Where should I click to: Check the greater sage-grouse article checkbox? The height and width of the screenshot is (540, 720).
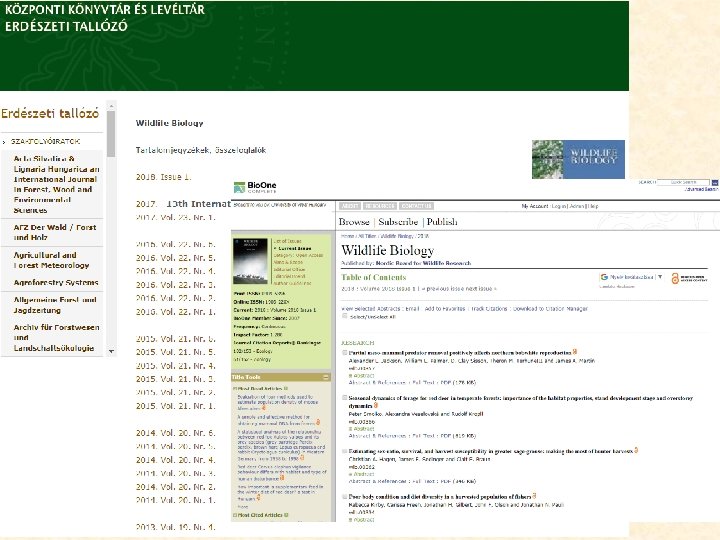coord(344,451)
